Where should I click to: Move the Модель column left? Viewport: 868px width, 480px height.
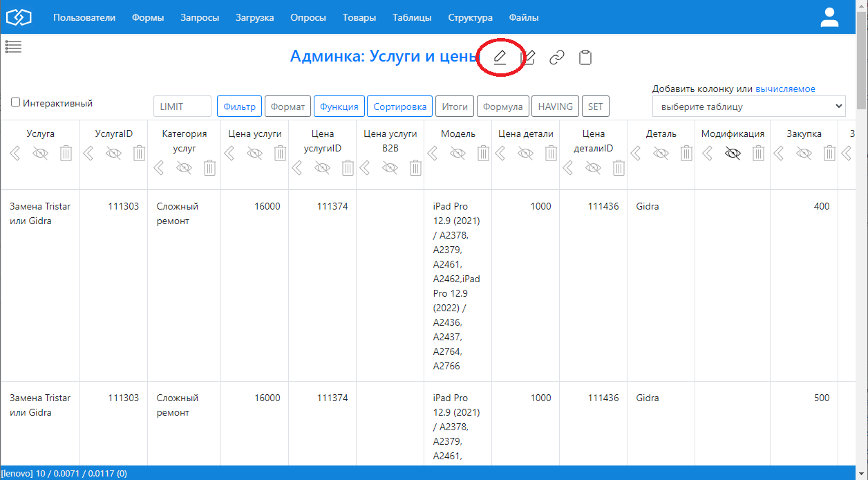tap(433, 154)
